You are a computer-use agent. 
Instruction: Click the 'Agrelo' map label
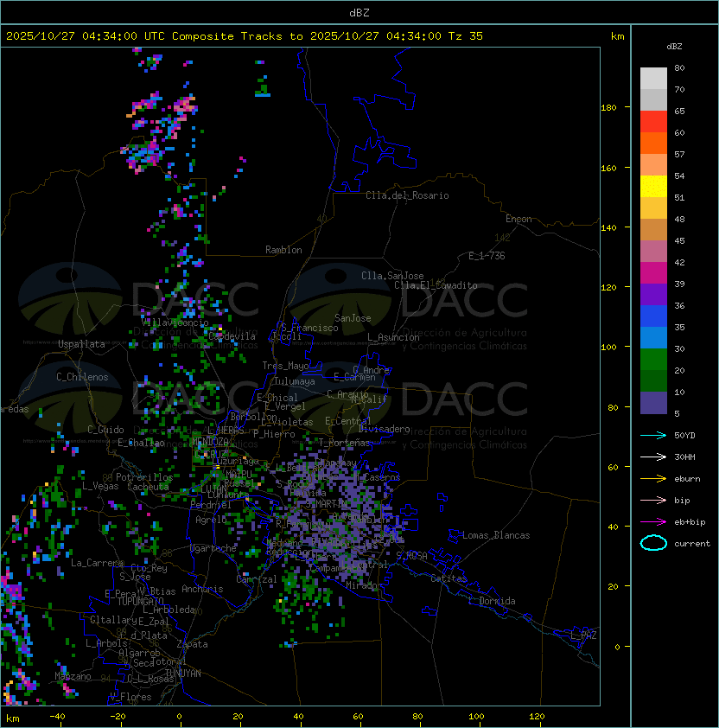tap(211, 520)
